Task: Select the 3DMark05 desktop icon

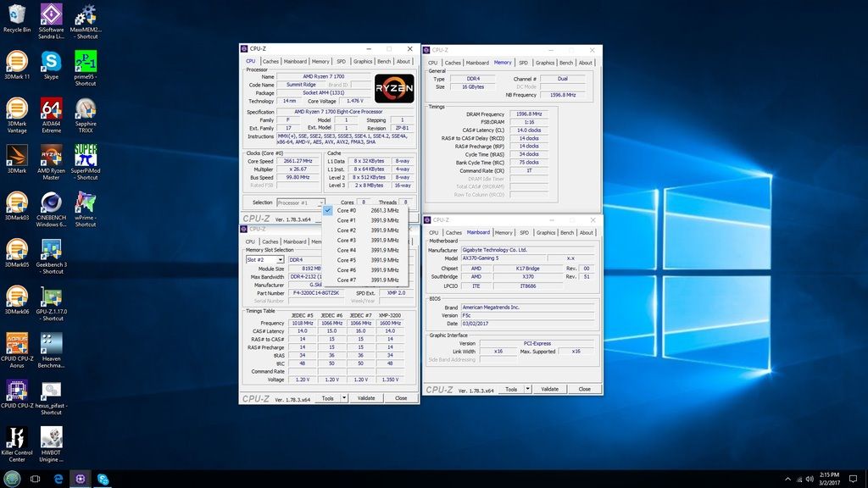Action: (x=17, y=252)
